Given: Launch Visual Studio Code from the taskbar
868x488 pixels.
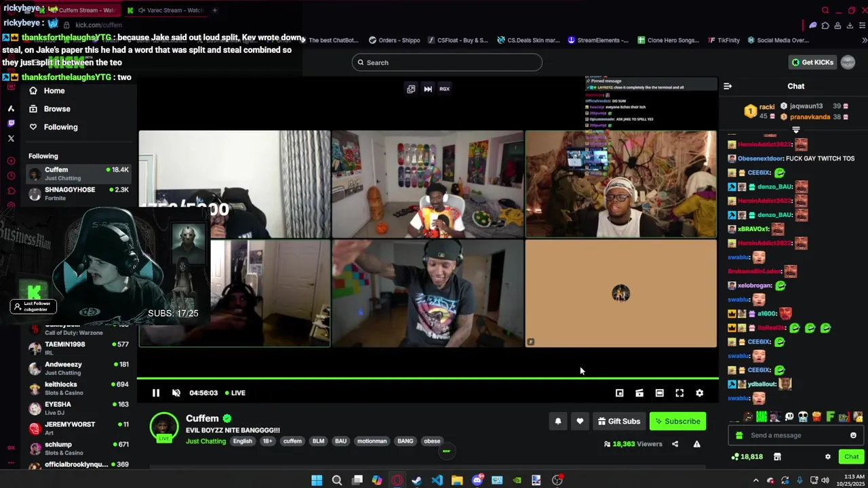Looking at the screenshot, I should coord(437,480).
